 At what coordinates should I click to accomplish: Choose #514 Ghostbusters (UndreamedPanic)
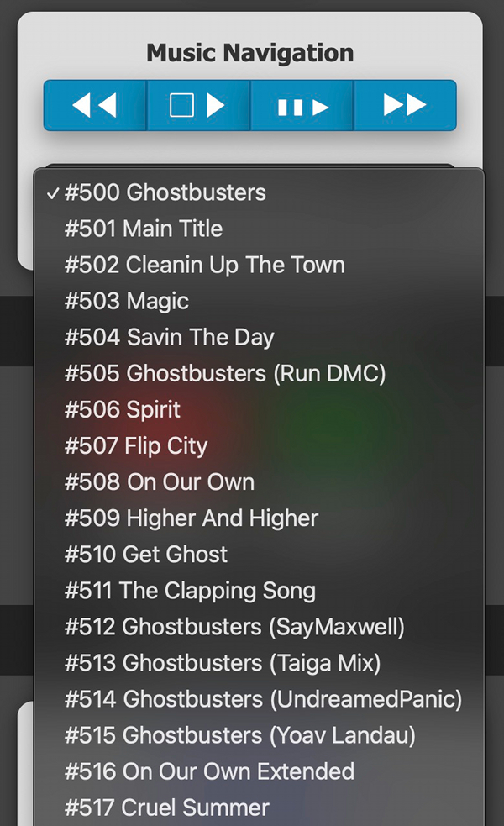pos(259,699)
